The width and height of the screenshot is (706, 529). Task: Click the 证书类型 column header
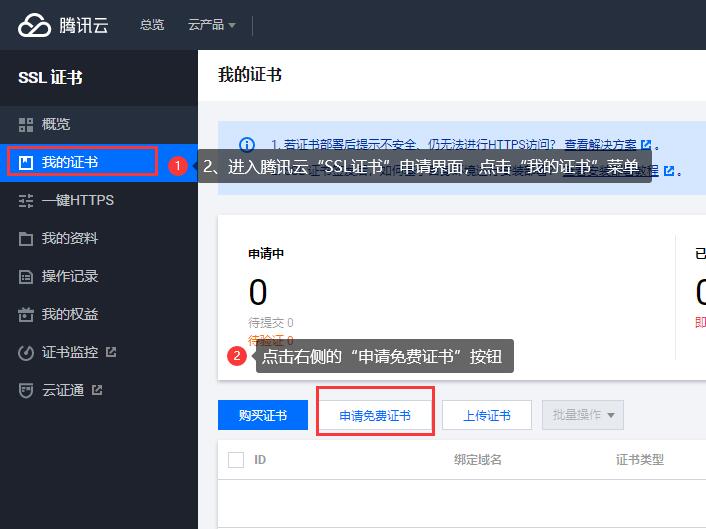pyautogui.click(x=640, y=460)
